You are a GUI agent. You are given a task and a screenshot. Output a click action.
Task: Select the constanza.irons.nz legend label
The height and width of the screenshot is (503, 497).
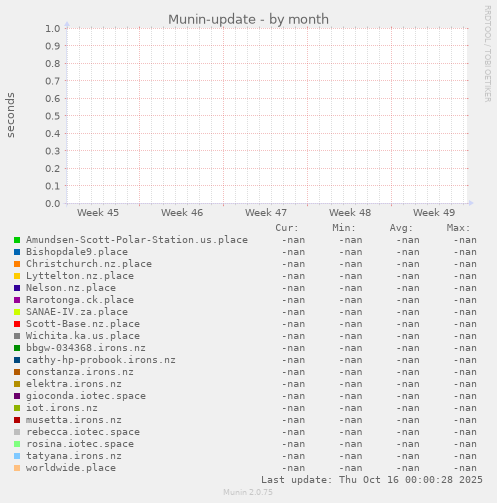coord(80,372)
